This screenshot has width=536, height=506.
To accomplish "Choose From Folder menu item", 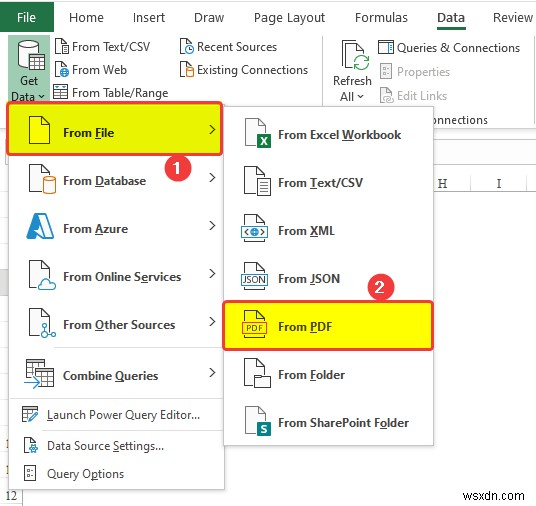I will click(x=329, y=374).
